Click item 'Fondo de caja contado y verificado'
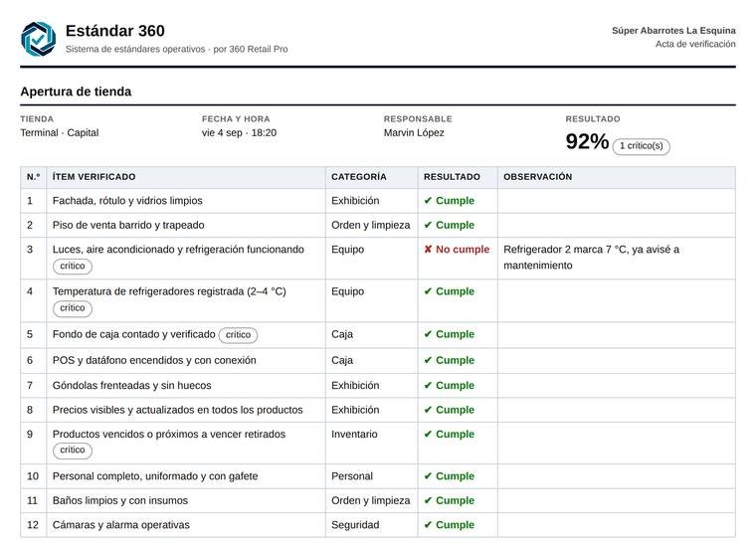 [x=134, y=334]
